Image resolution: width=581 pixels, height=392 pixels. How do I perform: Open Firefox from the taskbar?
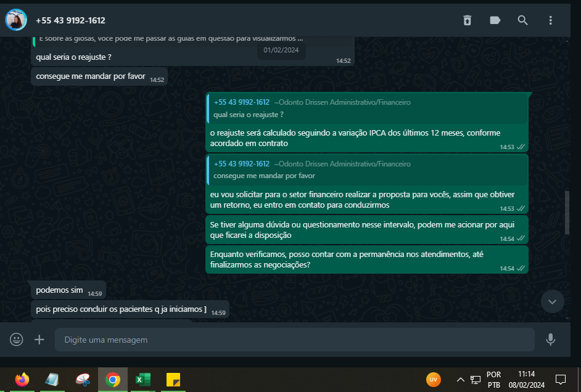(x=22, y=380)
